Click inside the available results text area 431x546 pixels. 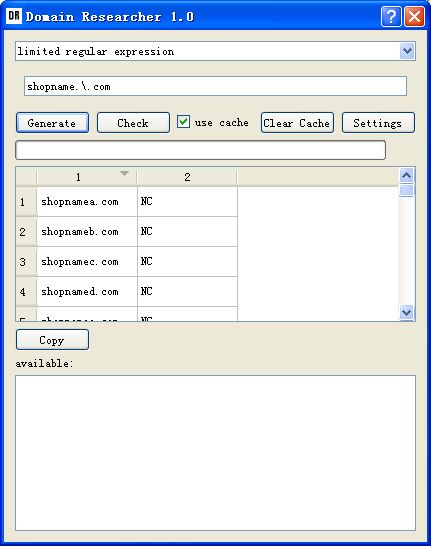coord(215,453)
